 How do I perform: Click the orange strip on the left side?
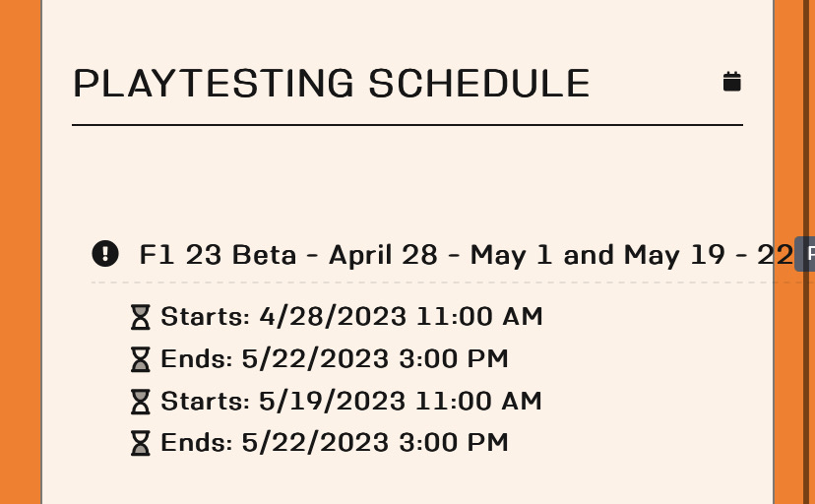(x=20, y=252)
